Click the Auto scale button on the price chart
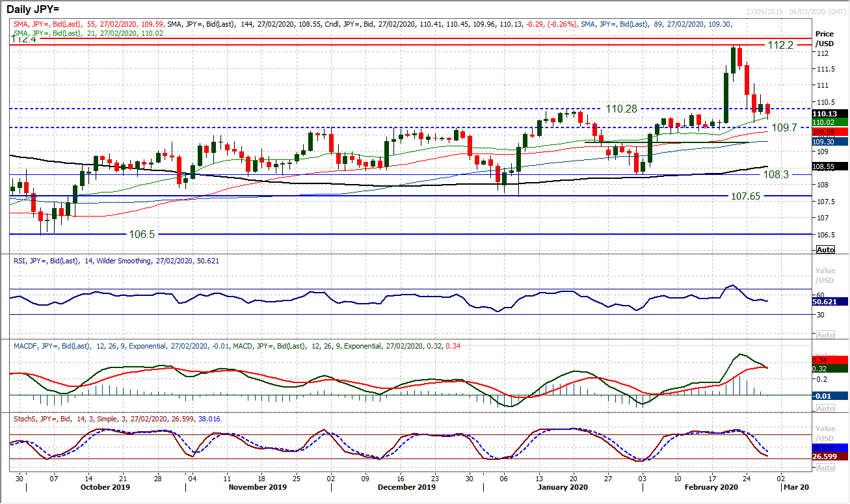Screen dimensions: 850x504 [x=825, y=250]
